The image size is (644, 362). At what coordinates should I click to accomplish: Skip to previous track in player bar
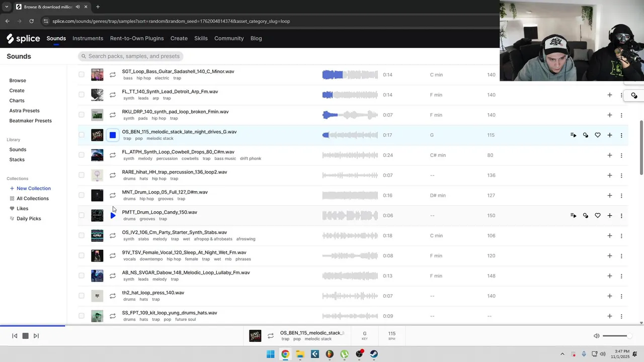[x=15, y=336]
